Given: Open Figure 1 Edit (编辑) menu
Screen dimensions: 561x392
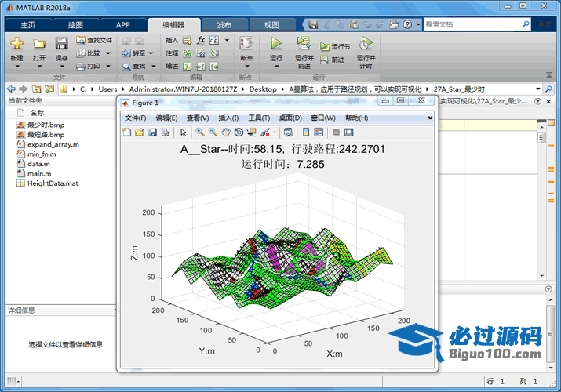Looking at the screenshot, I should [x=166, y=118].
